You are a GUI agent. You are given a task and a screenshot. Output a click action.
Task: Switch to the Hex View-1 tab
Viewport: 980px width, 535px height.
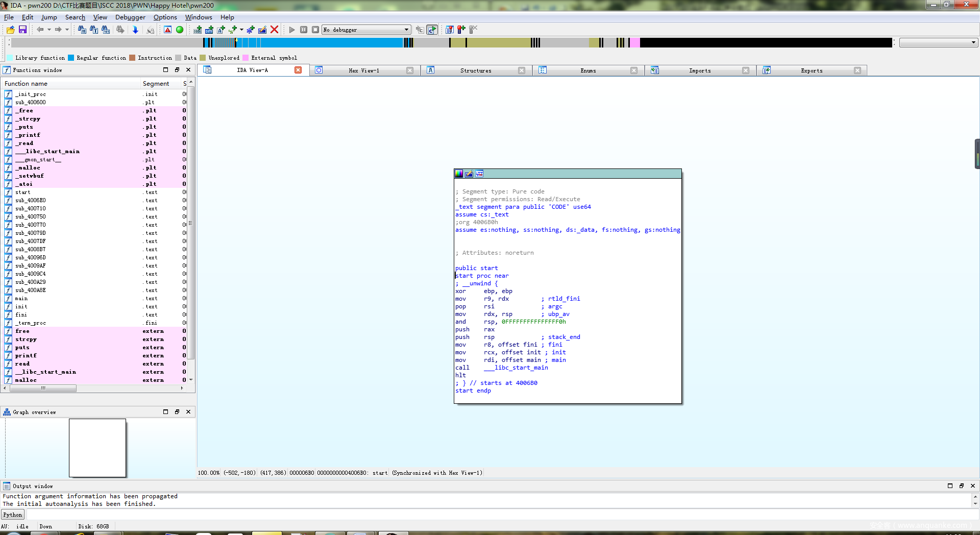[363, 70]
